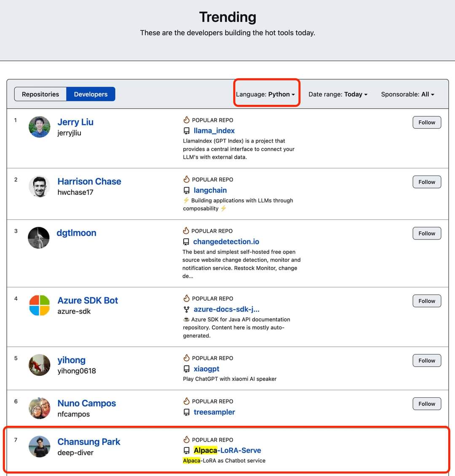
Task: Open Azure SDK Bot profile link
Action: click(x=88, y=300)
